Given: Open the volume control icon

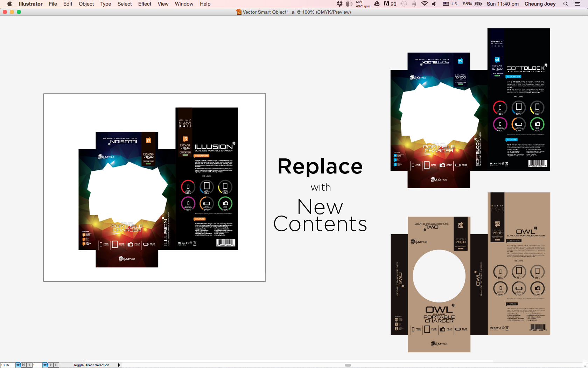Looking at the screenshot, I should tap(434, 4).
